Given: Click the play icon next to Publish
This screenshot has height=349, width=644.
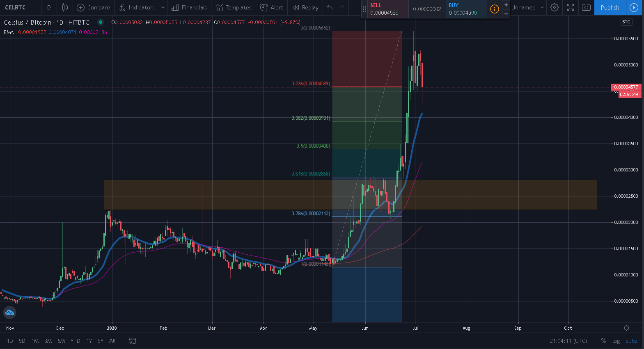Looking at the screenshot, I should (x=634, y=7).
